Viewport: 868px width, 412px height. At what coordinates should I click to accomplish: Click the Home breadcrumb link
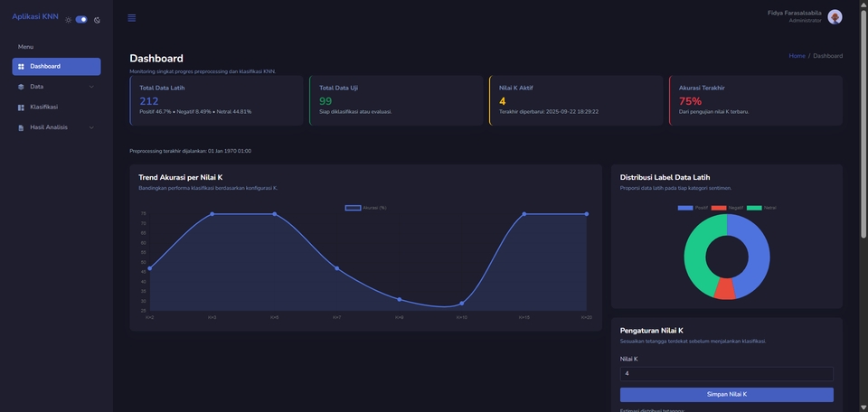point(797,56)
